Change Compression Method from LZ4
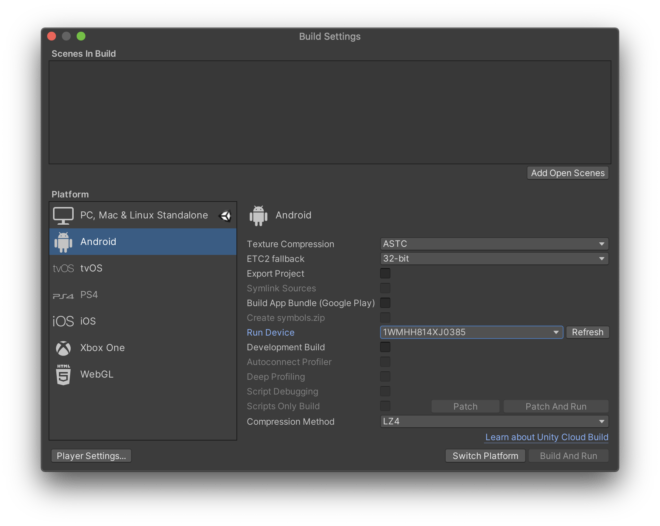This screenshot has width=660, height=526. click(494, 421)
